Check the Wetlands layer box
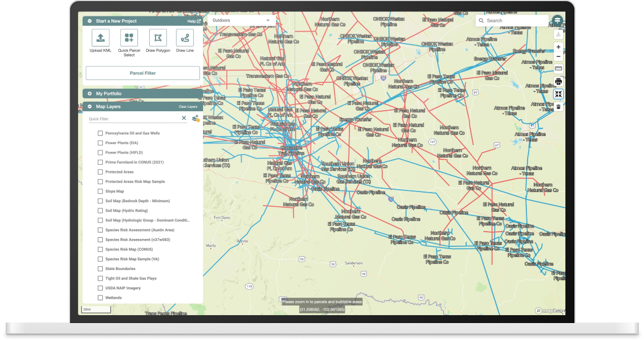Viewport: 644px width, 340px height. [100, 298]
